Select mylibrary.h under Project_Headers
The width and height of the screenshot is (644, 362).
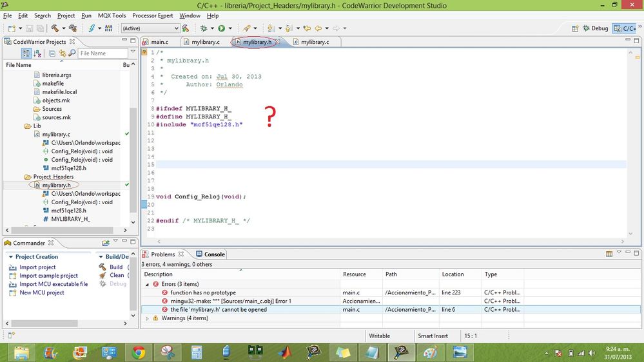click(x=56, y=185)
